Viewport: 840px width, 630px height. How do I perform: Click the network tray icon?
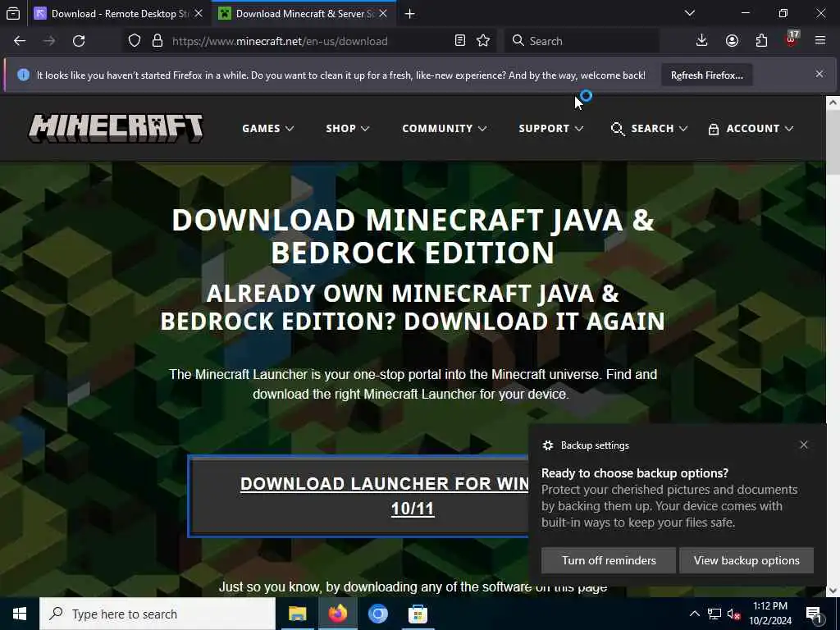(x=714, y=614)
